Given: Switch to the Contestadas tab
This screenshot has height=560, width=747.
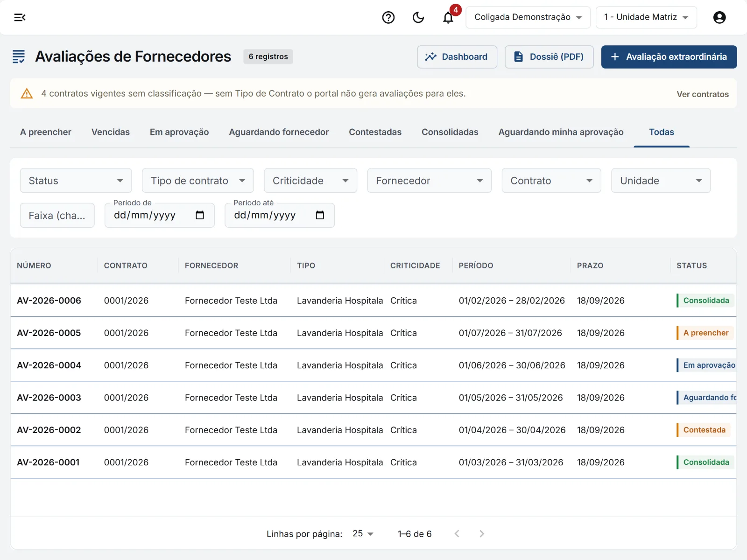Looking at the screenshot, I should [375, 132].
